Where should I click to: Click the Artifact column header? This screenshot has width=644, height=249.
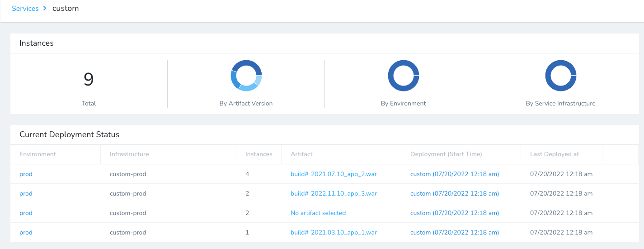301,154
